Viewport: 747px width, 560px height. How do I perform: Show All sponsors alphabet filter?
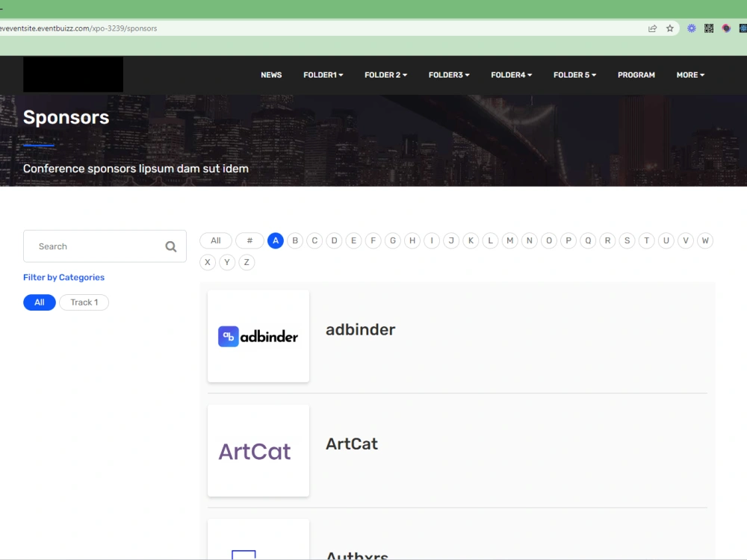pyautogui.click(x=216, y=240)
